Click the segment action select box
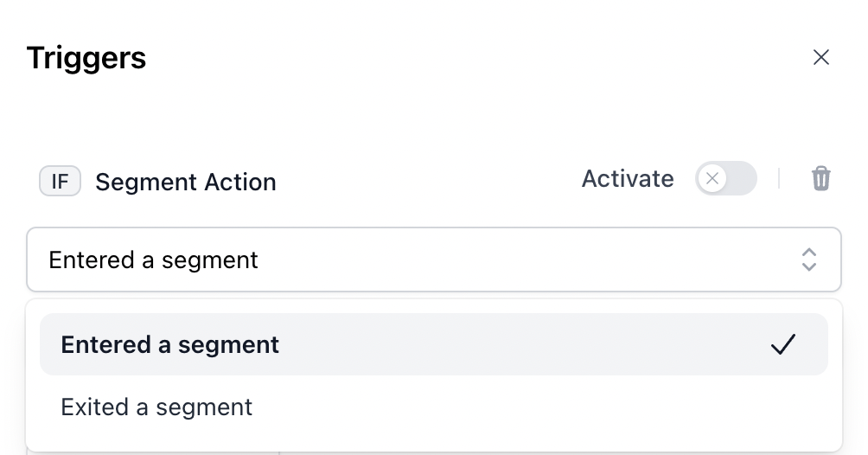This screenshot has width=868, height=455. (x=434, y=260)
